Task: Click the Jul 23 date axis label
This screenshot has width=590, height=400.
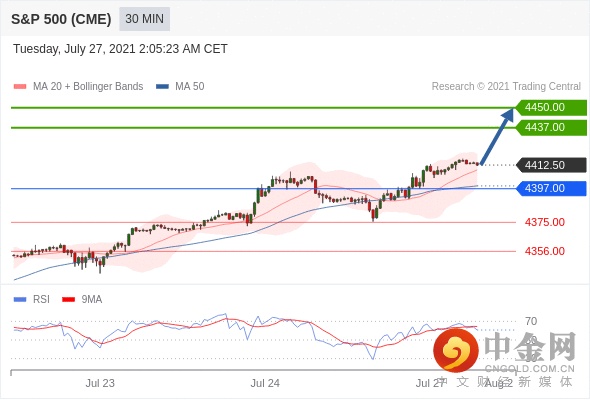Action: 100,383
